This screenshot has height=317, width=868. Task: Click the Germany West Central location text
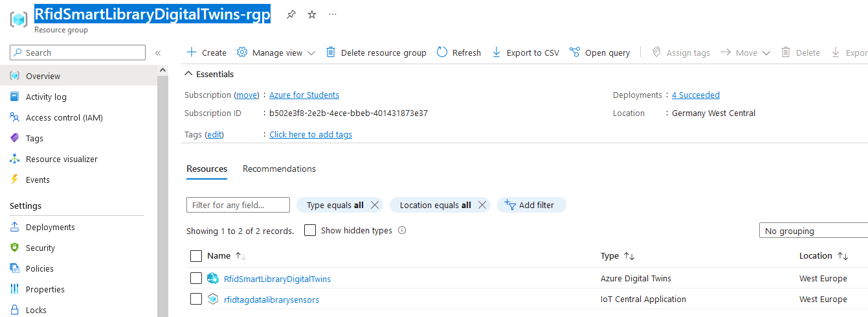(x=714, y=113)
